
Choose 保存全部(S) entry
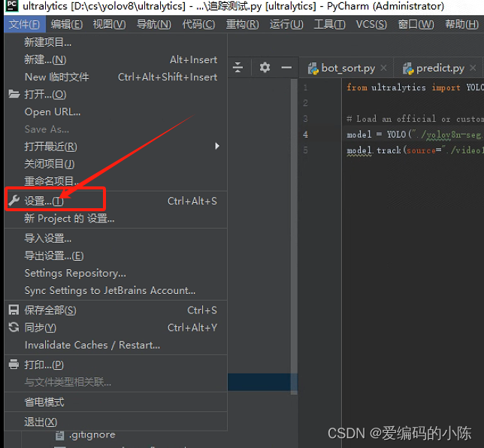[116, 310]
